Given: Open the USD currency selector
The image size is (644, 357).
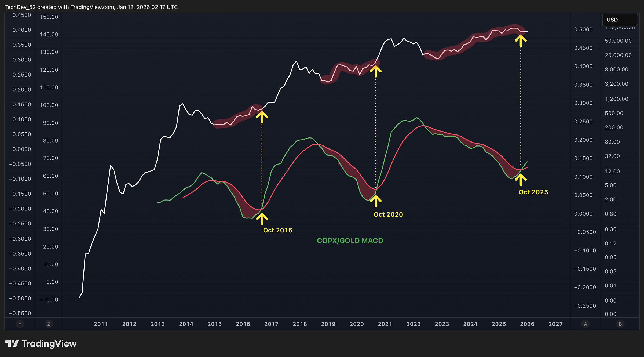Looking at the screenshot, I should pos(620,20).
